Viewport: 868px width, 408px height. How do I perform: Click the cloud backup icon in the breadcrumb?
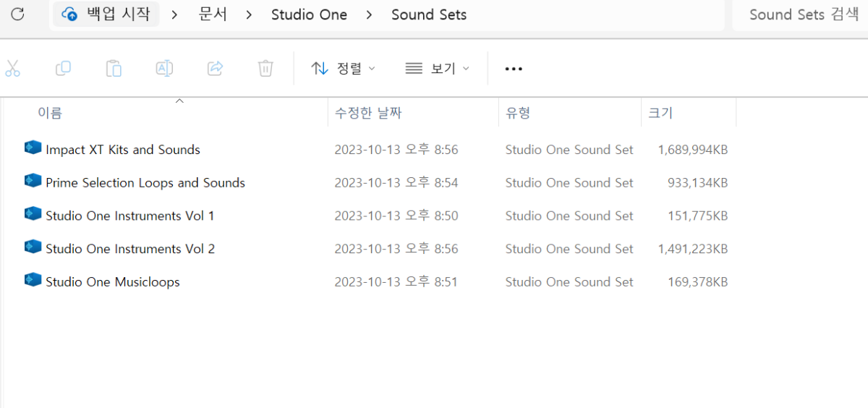tap(69, 14)
